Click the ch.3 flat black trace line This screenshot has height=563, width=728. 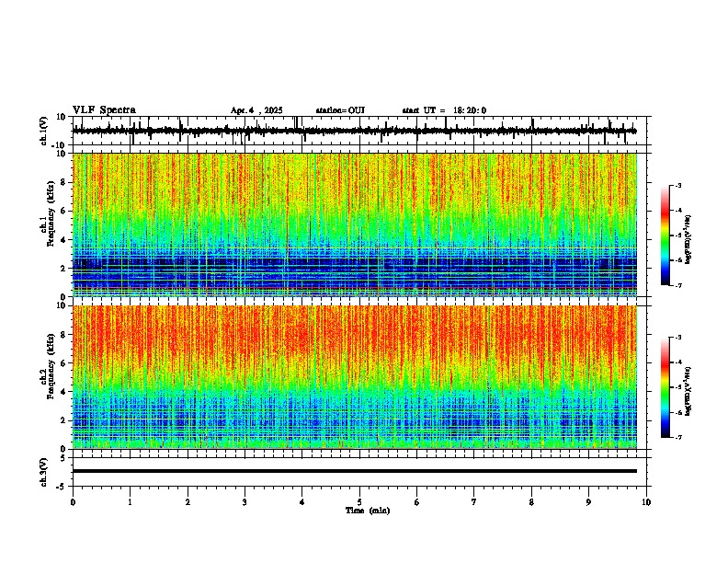[355, 471]
